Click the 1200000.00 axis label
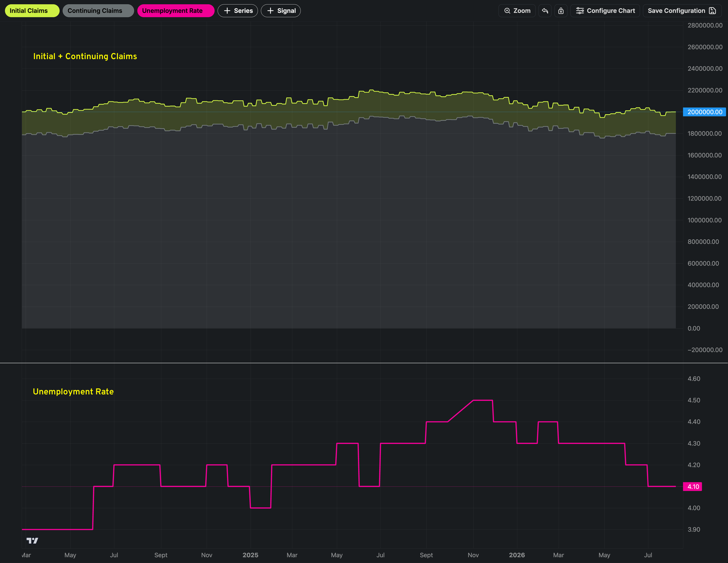 coord(705,198)
